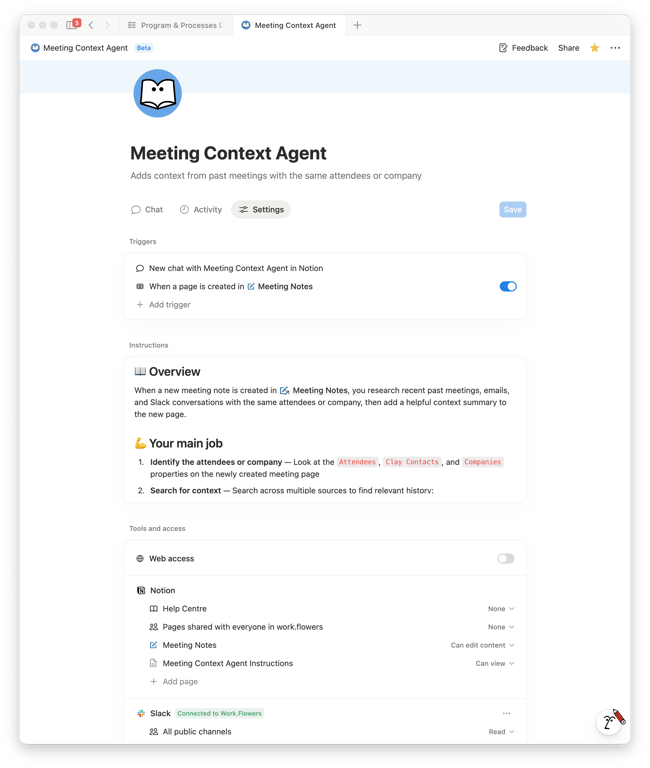Screen dimensions: 650x768
Task: Enable the Web access toggle
Action: (x=506, y=558)
